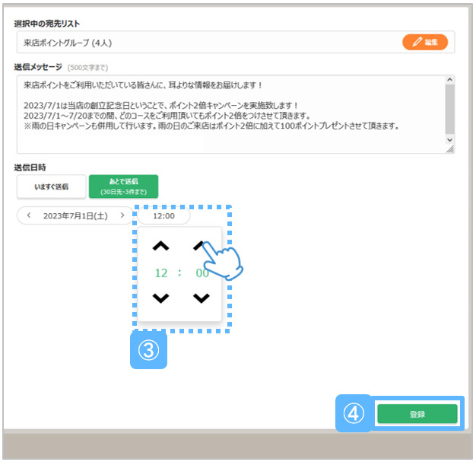Go to the previous date with left chevron

point(29,216)
